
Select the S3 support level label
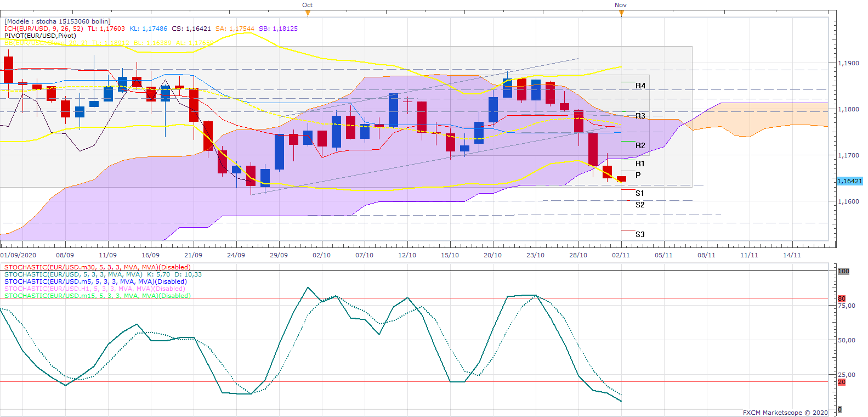point(640,234)
